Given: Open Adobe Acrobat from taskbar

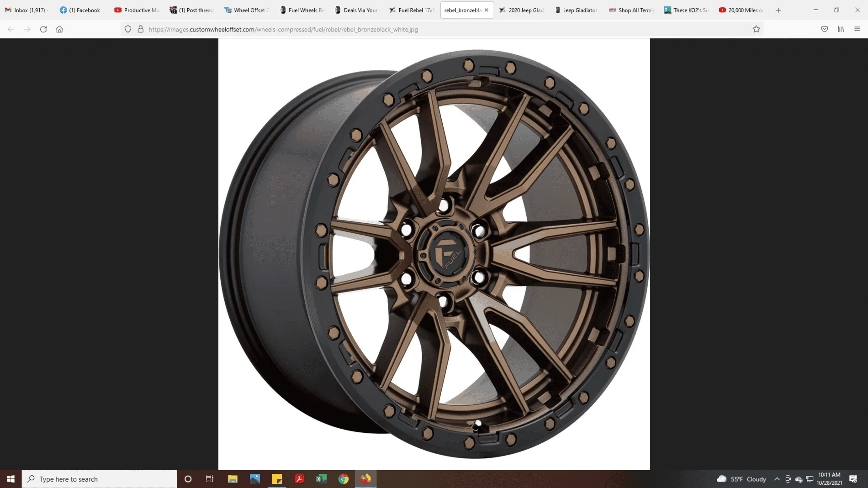Looking at the screenshot, I should tap(299, 479).
